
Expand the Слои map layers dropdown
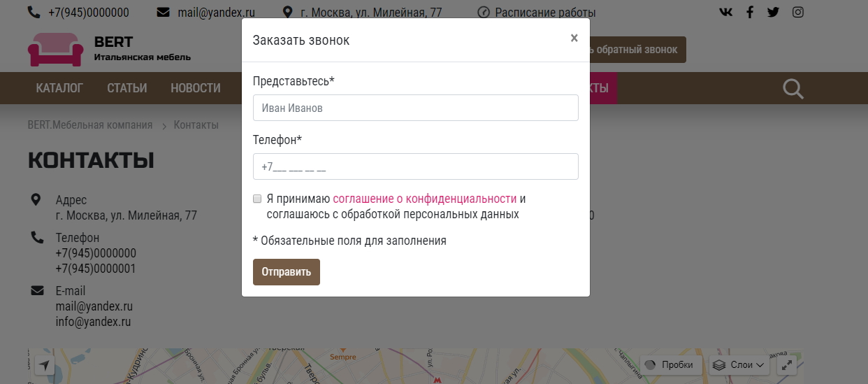(x=738, y=365)
